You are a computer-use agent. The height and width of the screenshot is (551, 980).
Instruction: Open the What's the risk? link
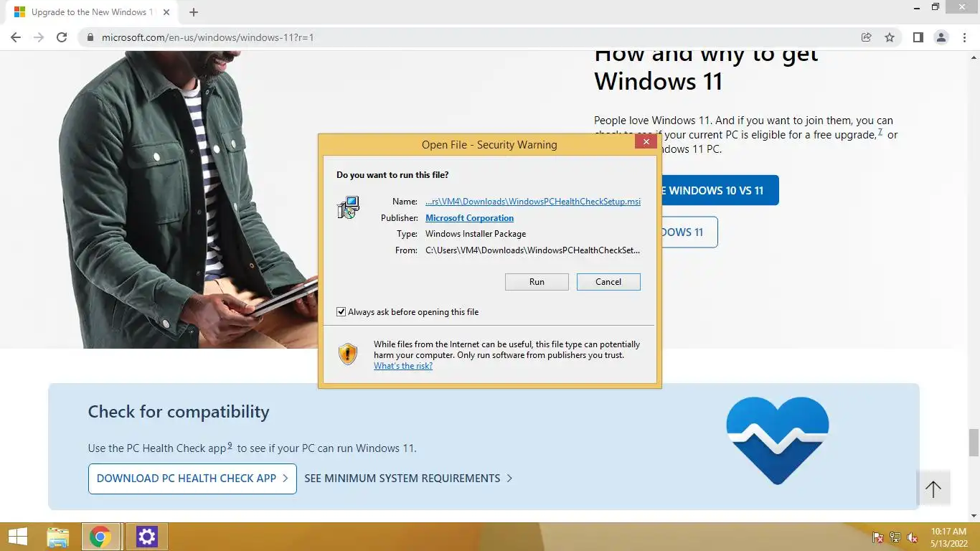point(403,366)
